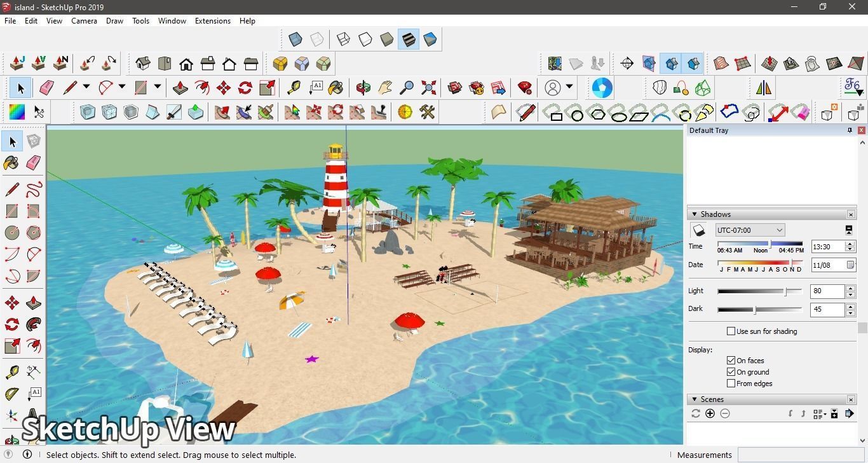Click Remove Scene minus button

(x=725, y=413)
